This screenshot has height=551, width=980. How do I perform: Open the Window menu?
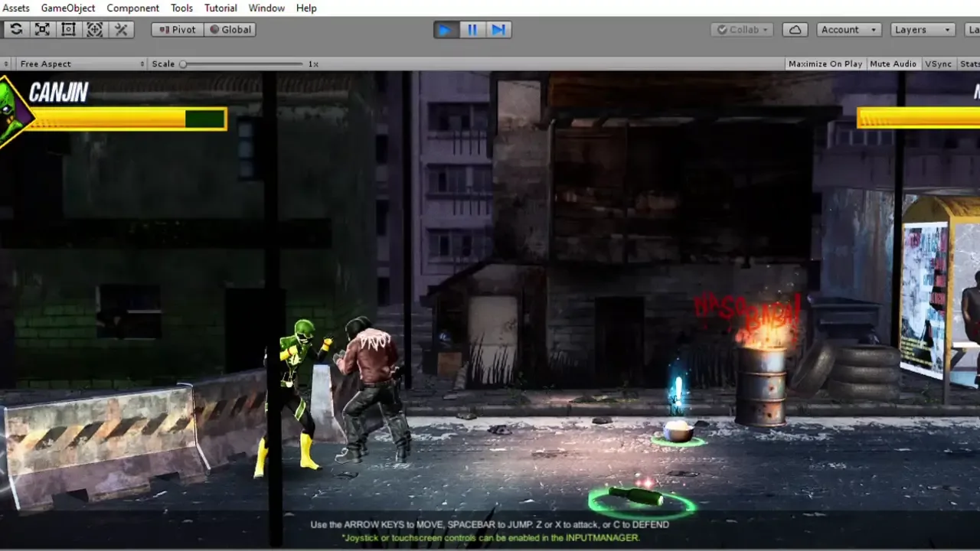click(266, 8)
